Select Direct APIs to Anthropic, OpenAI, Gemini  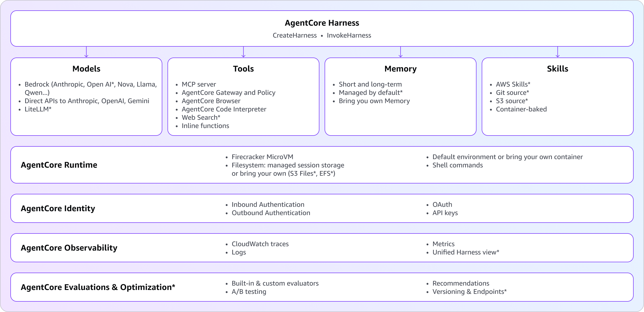87,101
